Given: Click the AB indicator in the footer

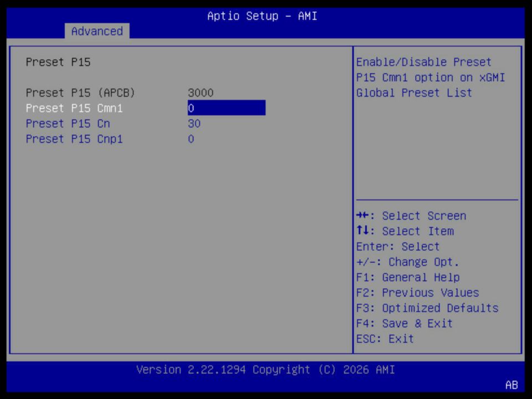Looking at the screenshot, I should point(511,385).
